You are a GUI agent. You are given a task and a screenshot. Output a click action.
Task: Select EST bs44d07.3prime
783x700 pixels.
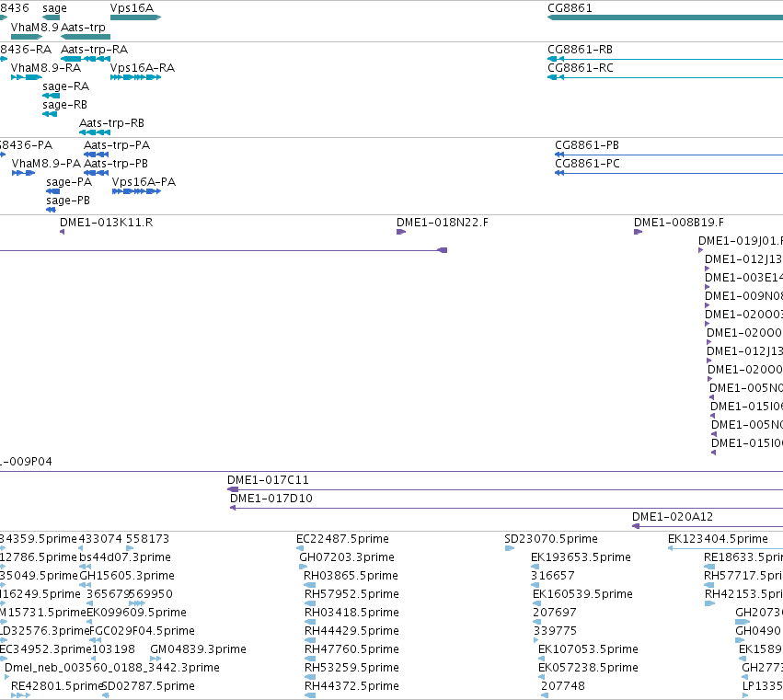(x=86, y=568)
